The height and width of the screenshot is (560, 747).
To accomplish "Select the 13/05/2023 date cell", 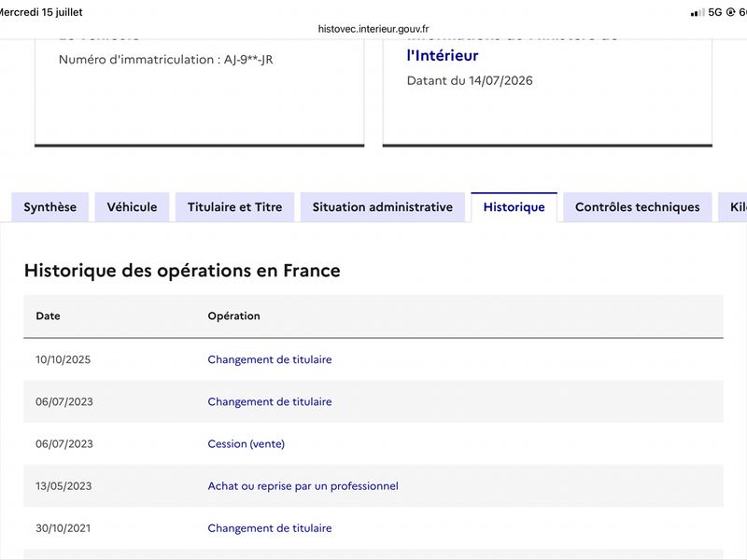I will point(63,486).
